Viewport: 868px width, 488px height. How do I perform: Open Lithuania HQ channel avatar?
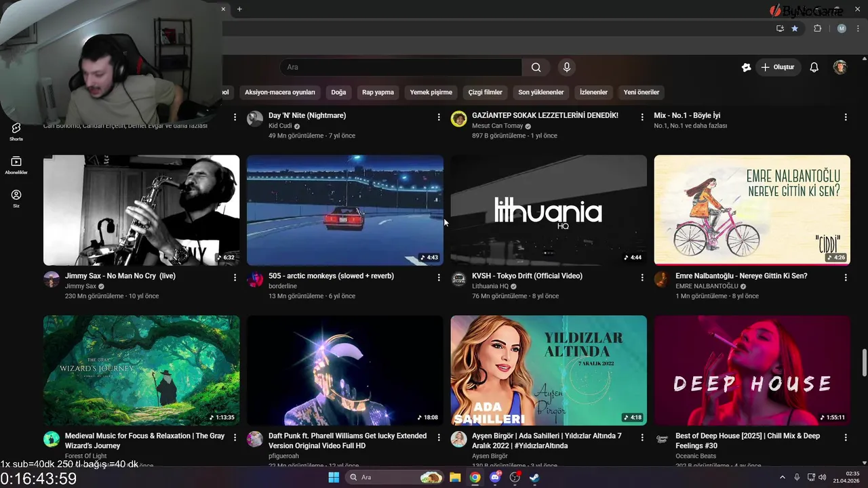tap(458, 279)
